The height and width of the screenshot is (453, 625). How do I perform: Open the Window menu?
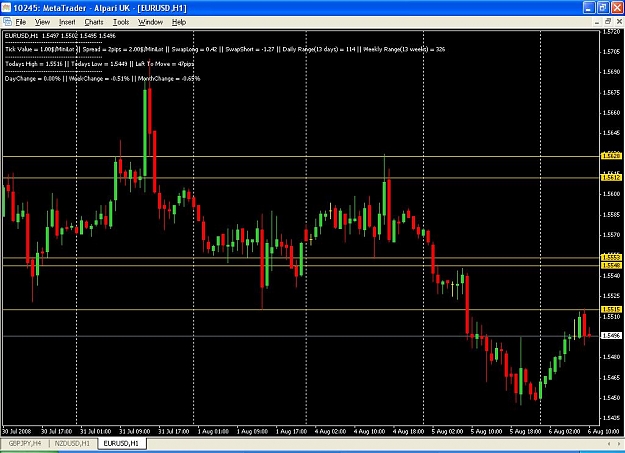point(150,22)
